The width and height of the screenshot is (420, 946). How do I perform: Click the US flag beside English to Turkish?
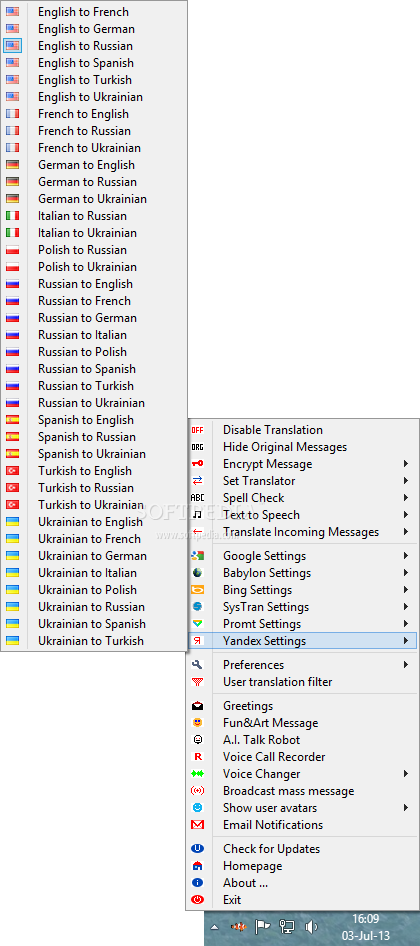coord(12,80)
